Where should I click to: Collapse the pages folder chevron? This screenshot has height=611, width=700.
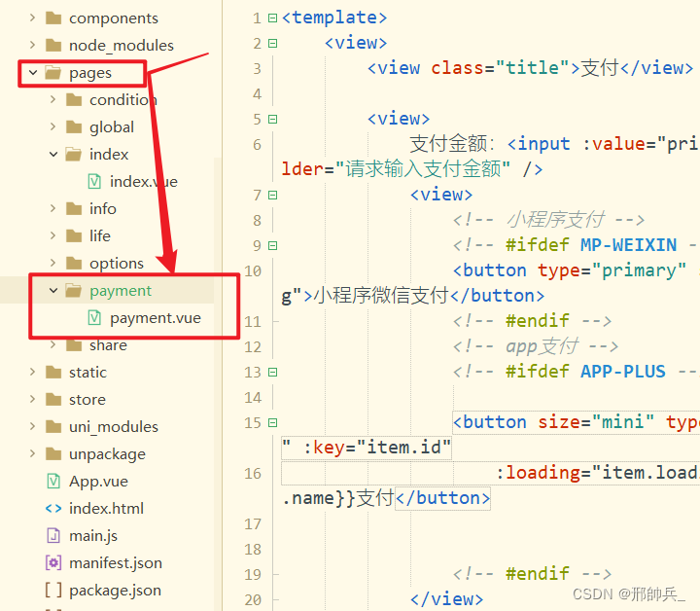pos(33,72)
